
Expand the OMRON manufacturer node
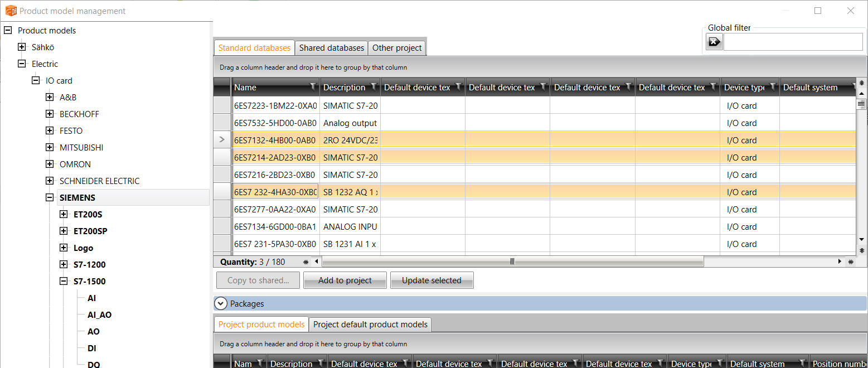pos(50,164)
